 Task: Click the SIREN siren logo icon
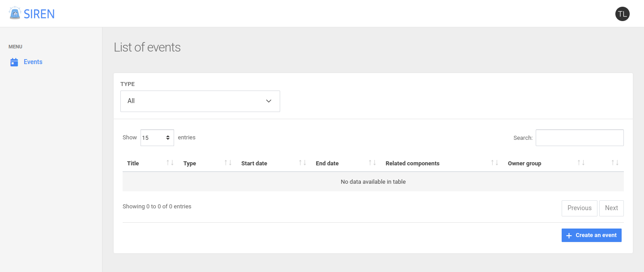(15, 13)
